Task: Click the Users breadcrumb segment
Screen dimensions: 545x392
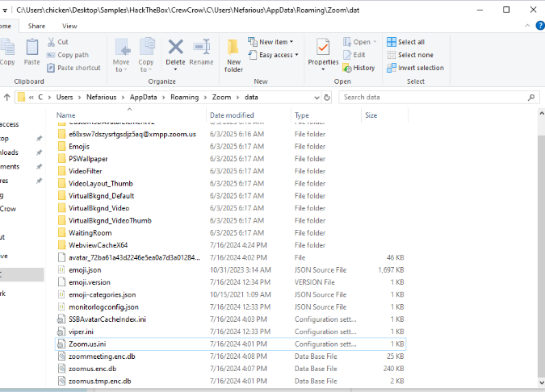Action: [x=65, y=98]
